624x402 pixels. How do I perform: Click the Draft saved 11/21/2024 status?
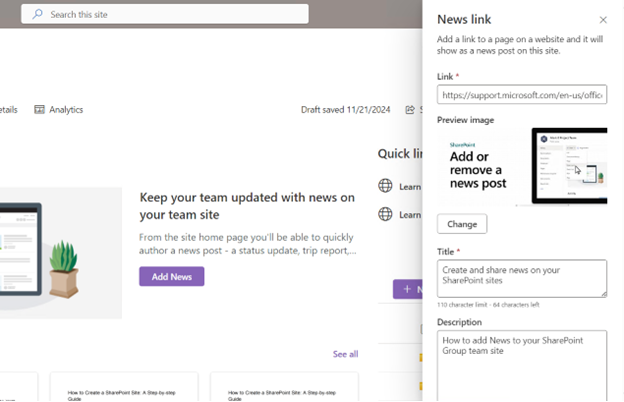345,109
